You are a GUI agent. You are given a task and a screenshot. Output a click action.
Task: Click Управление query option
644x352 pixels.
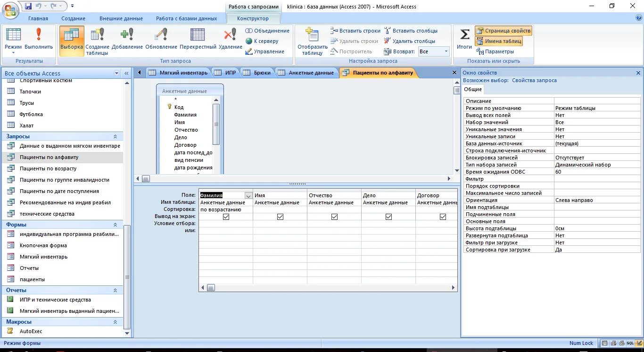[x=265, y=51]
